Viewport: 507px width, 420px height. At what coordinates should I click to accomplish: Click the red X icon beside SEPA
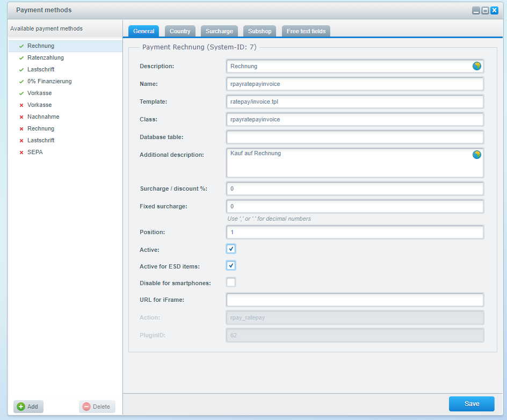tap(21, 153)
